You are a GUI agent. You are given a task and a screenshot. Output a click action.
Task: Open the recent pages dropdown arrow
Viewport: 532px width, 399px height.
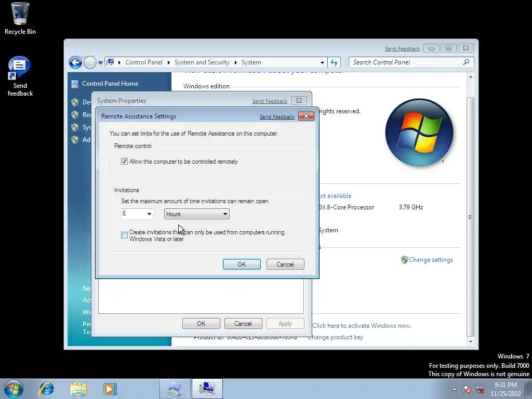[x=100, y=62]
